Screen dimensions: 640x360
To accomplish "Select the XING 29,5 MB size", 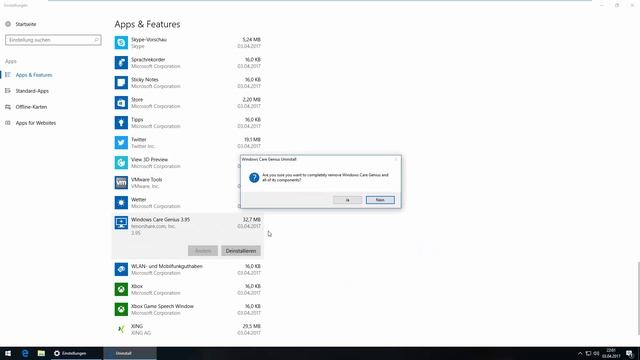I will coord(251,326).
